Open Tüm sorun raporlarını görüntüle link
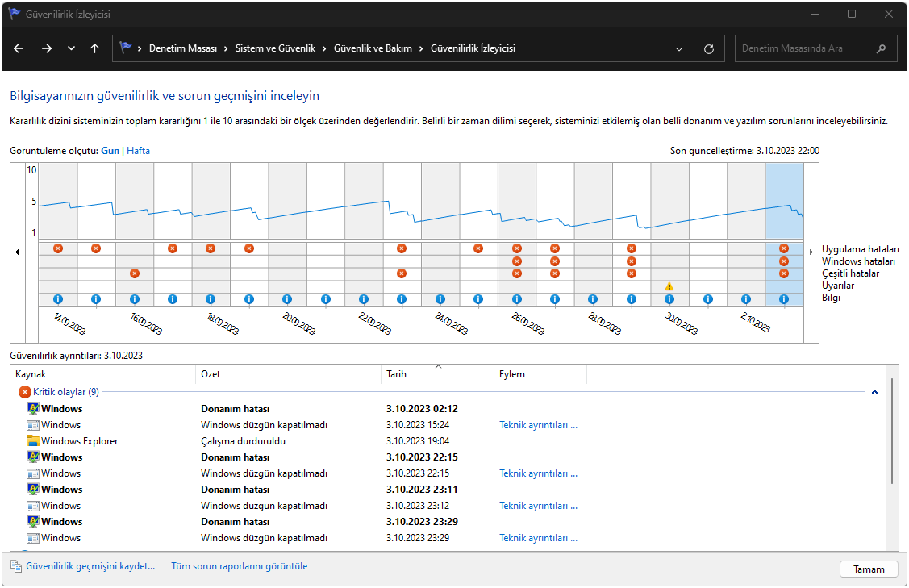Screen dimensions: 909x588 [240, 566]
